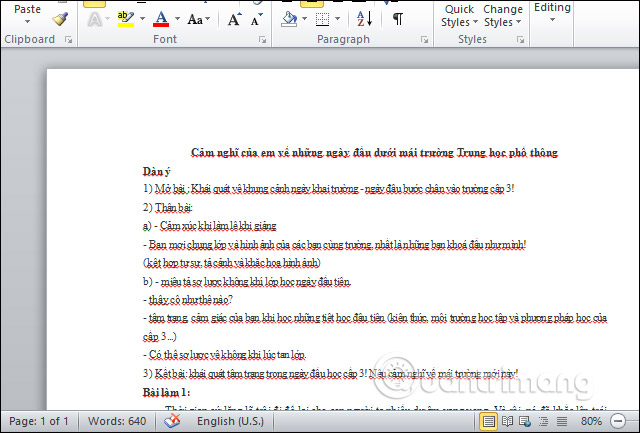Click the line 'cấp 3...)'
The image size is (640, 433).
coord(160,337)
